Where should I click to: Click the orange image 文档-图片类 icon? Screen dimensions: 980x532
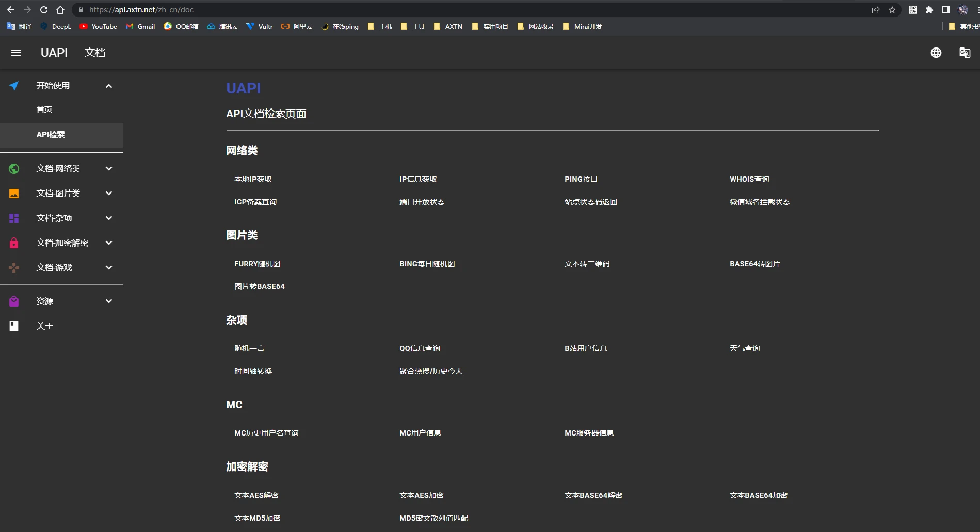(14, 194)
